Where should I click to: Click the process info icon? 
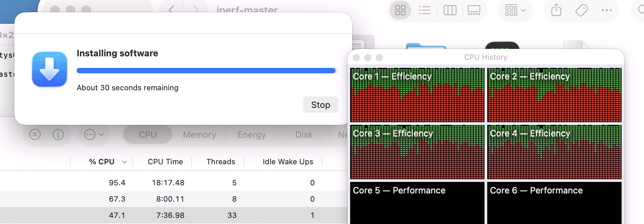pyautogui.click(x=58, y=135)
